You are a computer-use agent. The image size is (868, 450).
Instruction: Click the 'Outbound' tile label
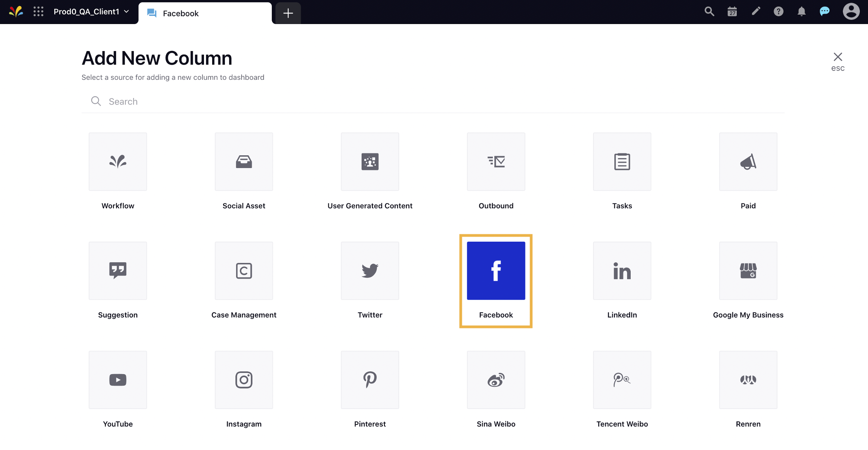[x=496, y=206]
